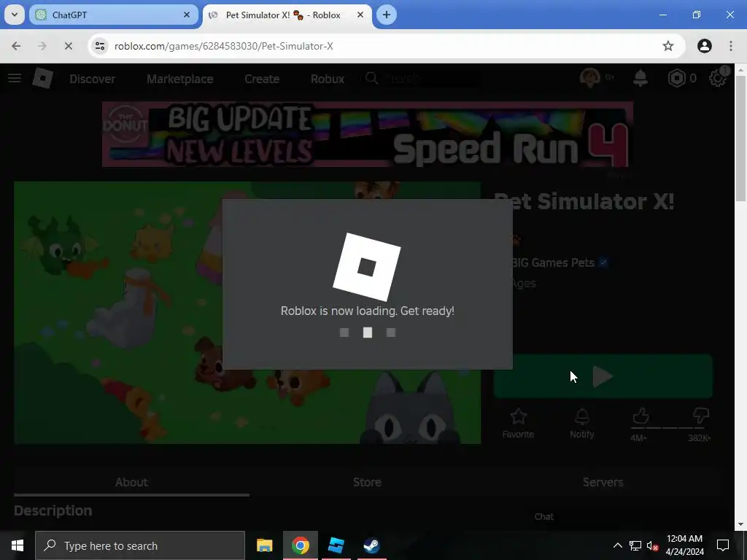747x560 pixels.
Task: Open the Roblox user avatar profile
Action: tap(589, 77)
